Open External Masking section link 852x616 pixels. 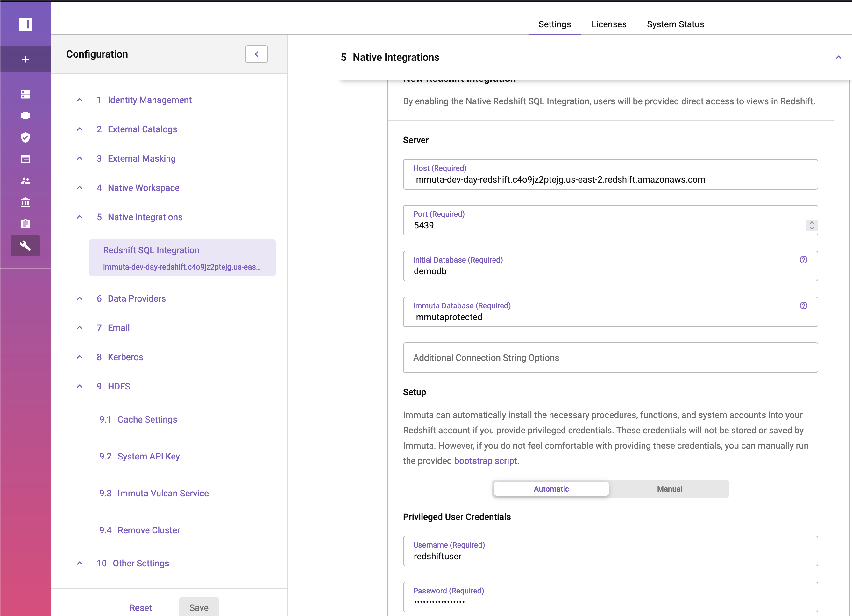[136, 158]
